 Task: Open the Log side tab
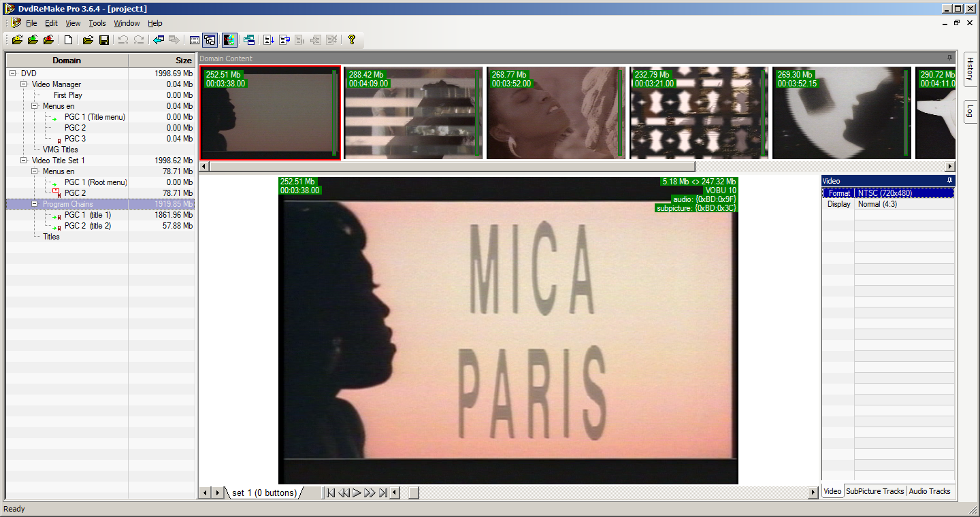970,112
